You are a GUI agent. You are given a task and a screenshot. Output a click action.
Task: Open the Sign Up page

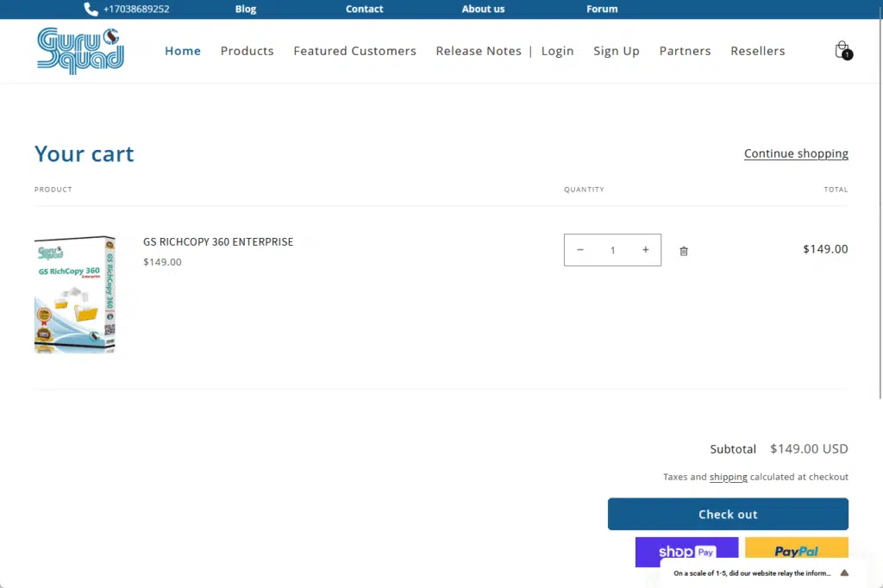coord(616,51)
